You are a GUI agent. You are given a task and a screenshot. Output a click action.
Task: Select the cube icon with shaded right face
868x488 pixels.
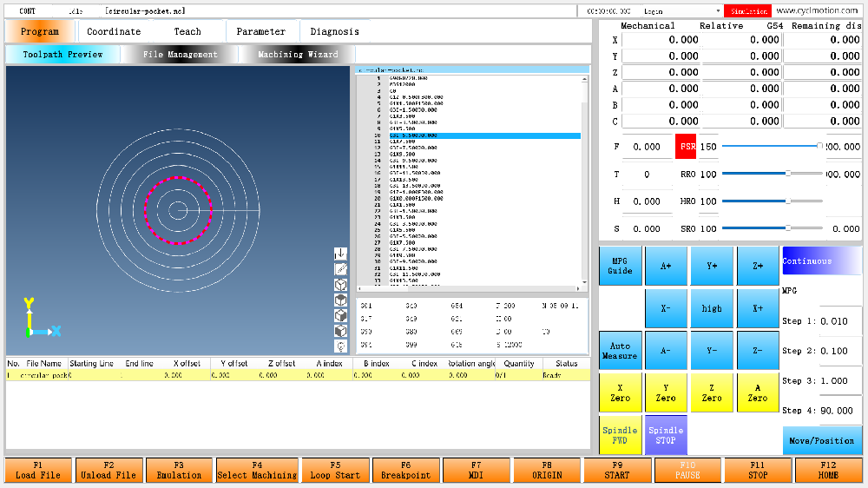pos(340,316)
